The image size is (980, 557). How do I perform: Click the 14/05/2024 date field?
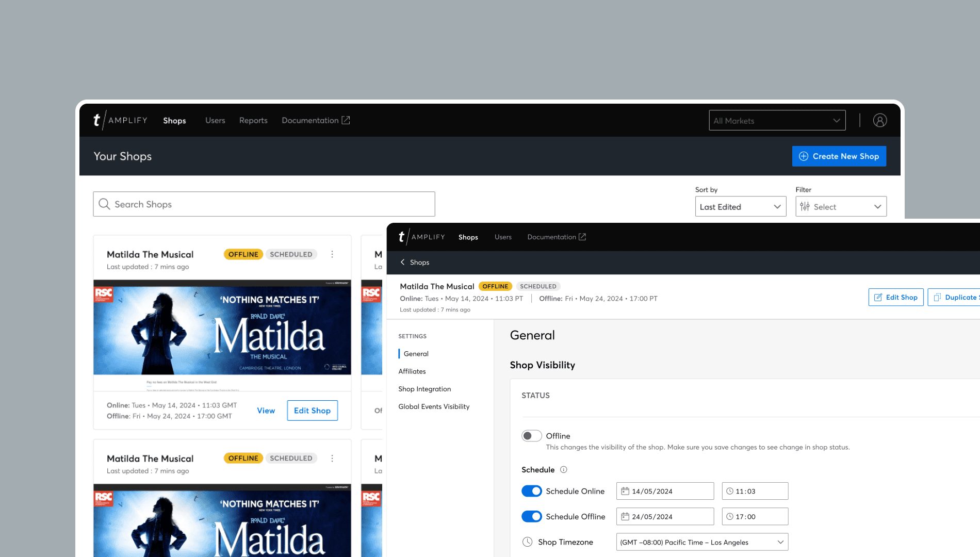(665, 491)
